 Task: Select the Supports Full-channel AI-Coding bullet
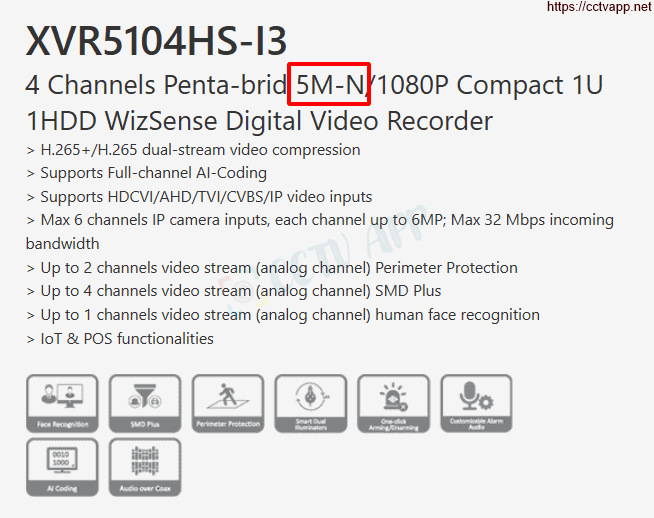(146, 173)
